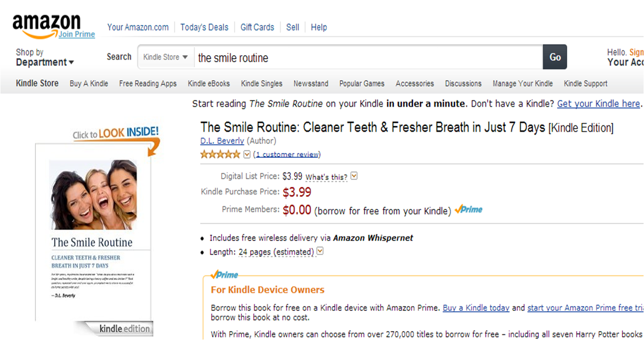Click the Prime badge above Kindle Device Owners
644x340 pixels.
[224, 275]
